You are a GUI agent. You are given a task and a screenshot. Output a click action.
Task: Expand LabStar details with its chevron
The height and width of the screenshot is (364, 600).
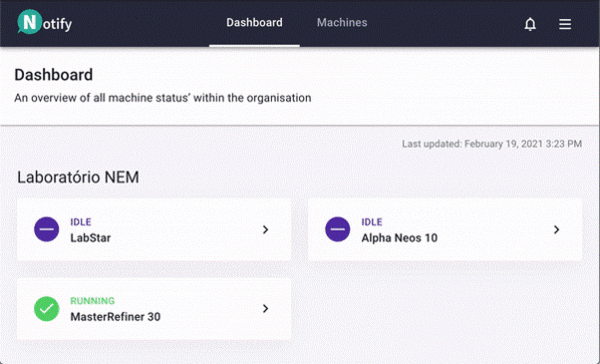[x=266, y=230]
